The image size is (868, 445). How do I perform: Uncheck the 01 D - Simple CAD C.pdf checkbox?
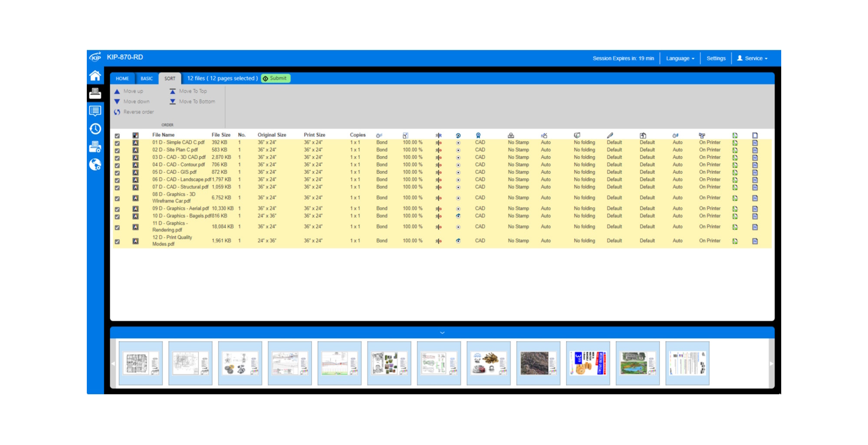pyautogui.click(x=117, y=143)
